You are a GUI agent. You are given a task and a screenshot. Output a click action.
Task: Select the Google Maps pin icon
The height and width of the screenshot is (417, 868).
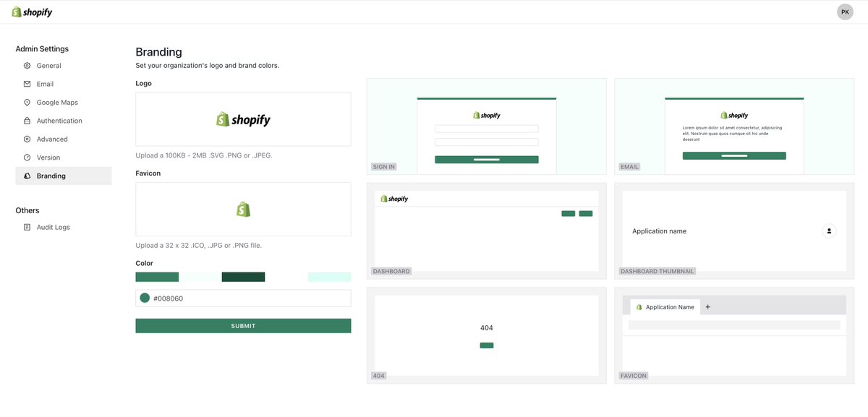tap(27, 102)
